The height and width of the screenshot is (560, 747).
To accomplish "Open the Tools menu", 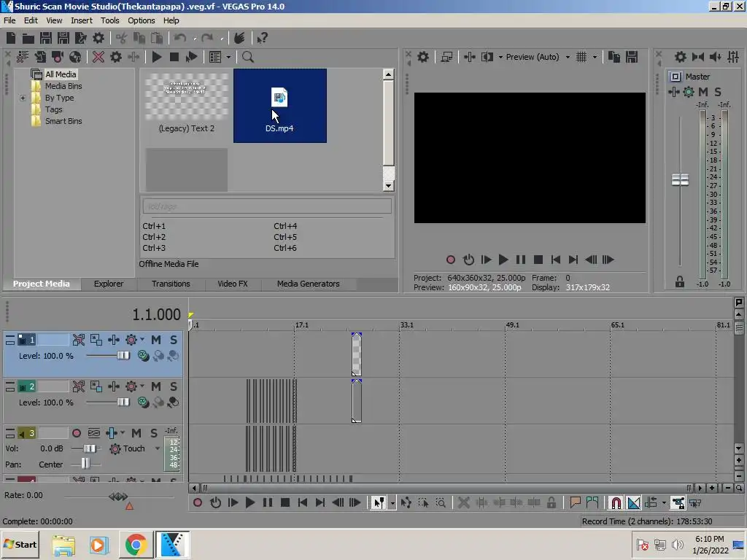I will [x=109, y=20].
